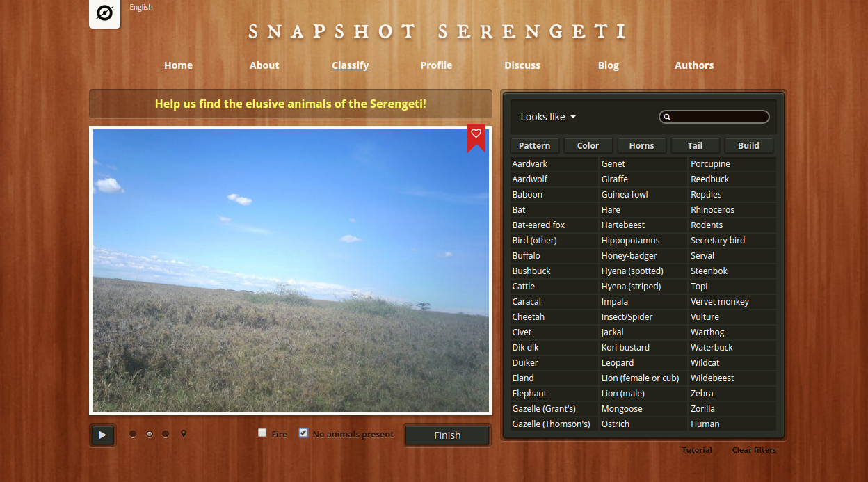The height and width of the screenshot is (482, 868).
Task: Click the map pin location icon
Action: click(x=184, y=434)
